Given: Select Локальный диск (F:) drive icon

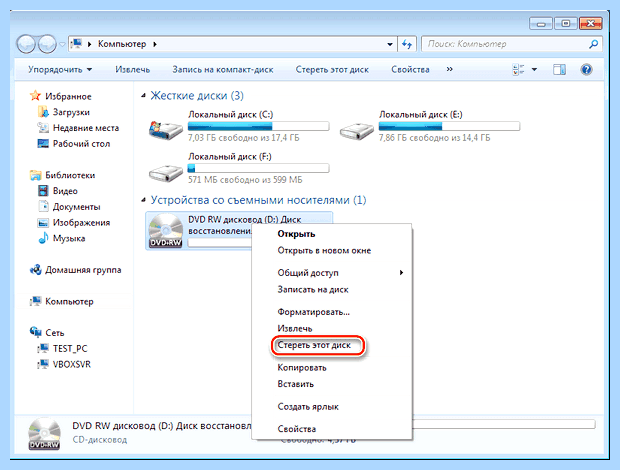Looking at the screenshot, I should (166, 172).
